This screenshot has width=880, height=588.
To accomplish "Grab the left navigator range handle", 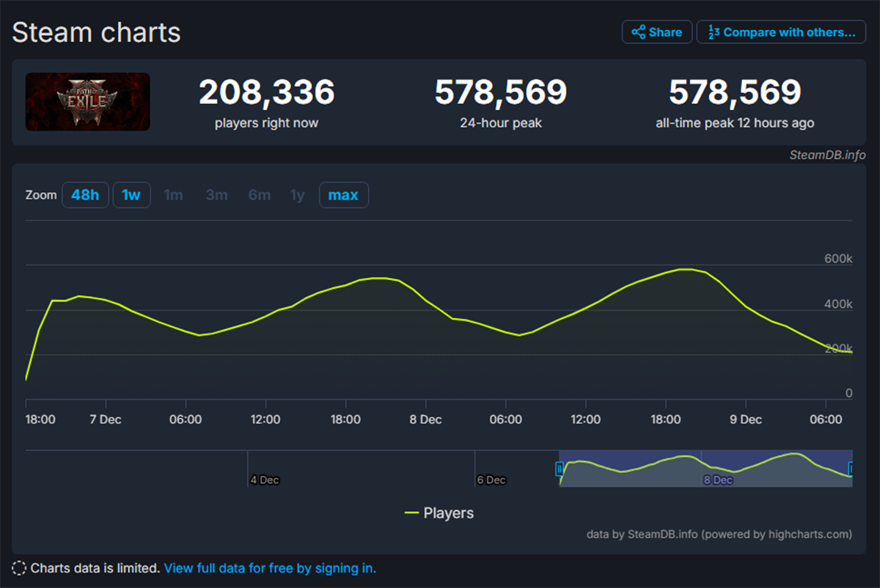I will point(560,468).
